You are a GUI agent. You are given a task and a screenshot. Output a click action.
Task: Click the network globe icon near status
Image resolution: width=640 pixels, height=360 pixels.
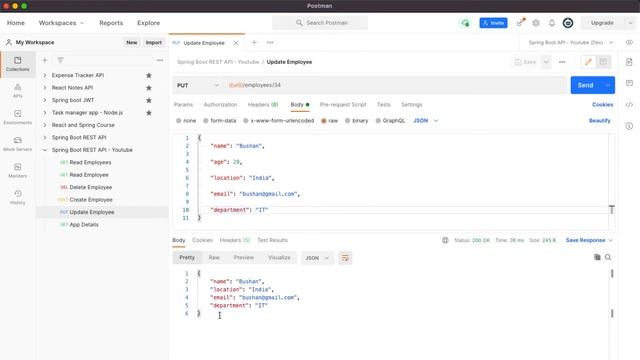(445, 240)
